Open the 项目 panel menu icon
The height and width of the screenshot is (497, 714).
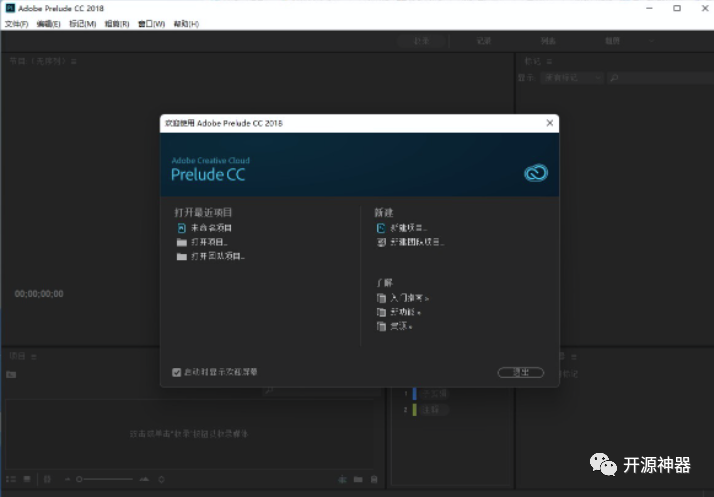[33, 357]
